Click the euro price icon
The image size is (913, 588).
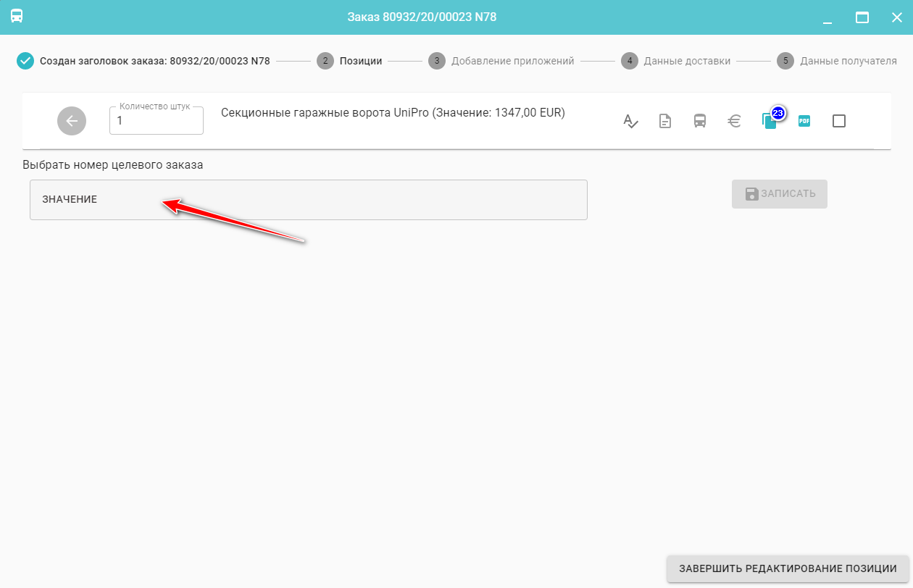(734, 121)
